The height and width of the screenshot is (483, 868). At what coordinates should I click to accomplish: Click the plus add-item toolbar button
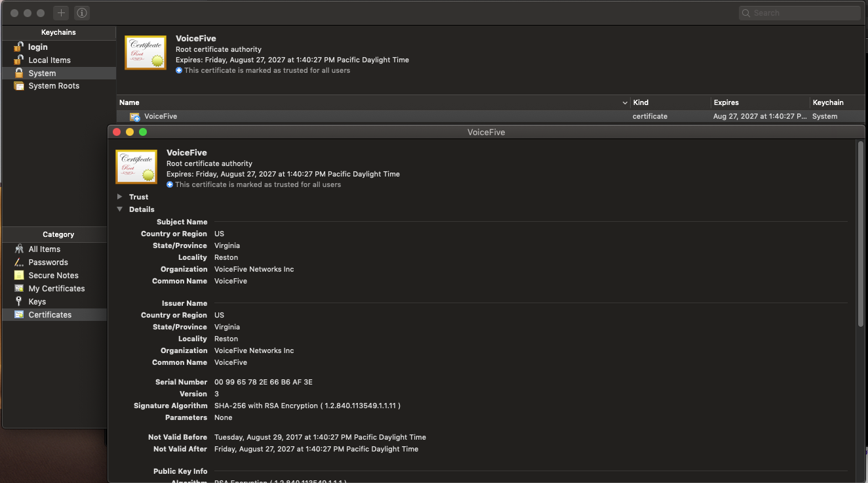(61, 13)
